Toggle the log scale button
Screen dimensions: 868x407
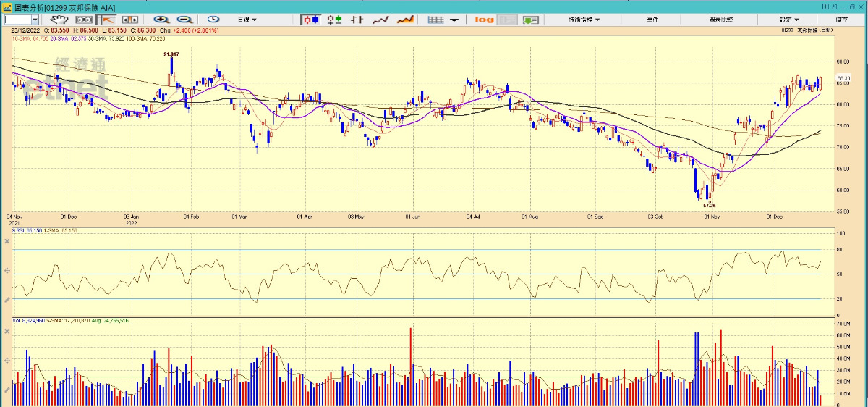pyautogui.click(x=484, y=20)
